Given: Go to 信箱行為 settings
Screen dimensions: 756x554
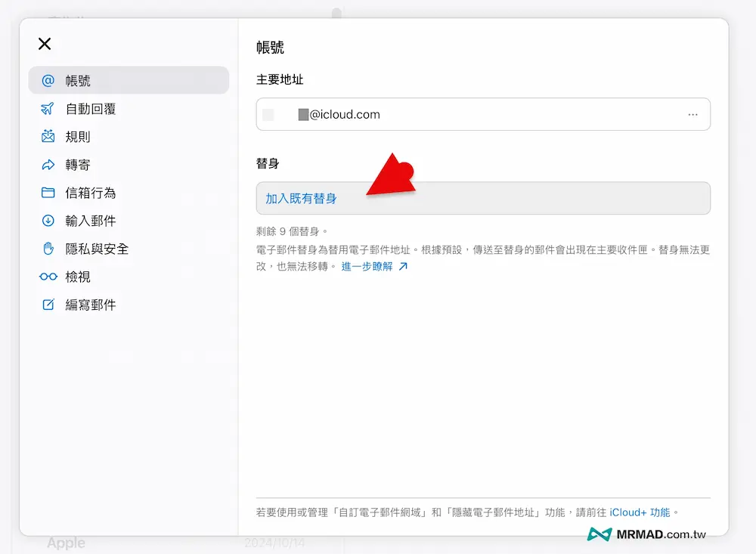Looking at the screenshot, I should click(x=129, y=193).
